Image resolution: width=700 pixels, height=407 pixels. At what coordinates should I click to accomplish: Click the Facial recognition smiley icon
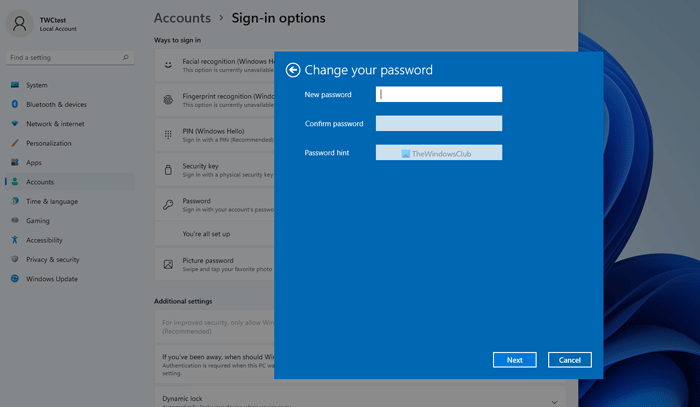(x=168, y=65)
